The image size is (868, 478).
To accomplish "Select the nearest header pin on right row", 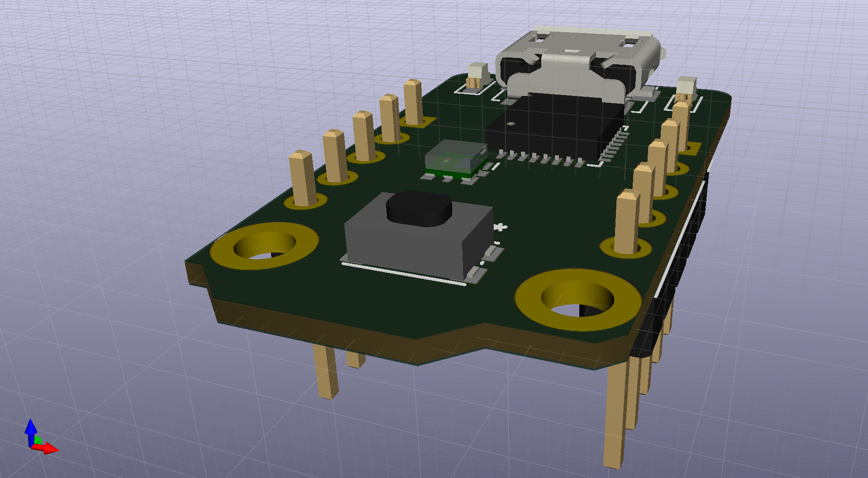I will [627, 222].
